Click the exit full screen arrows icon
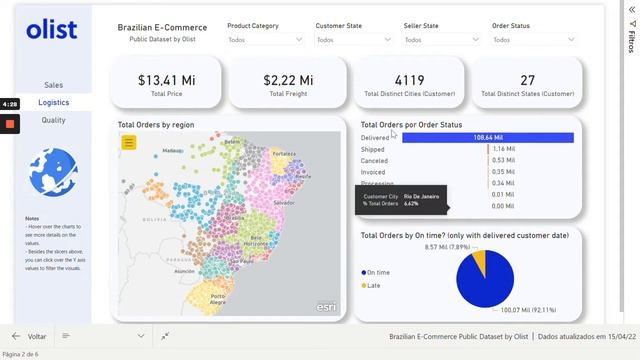 coord(165,336)
